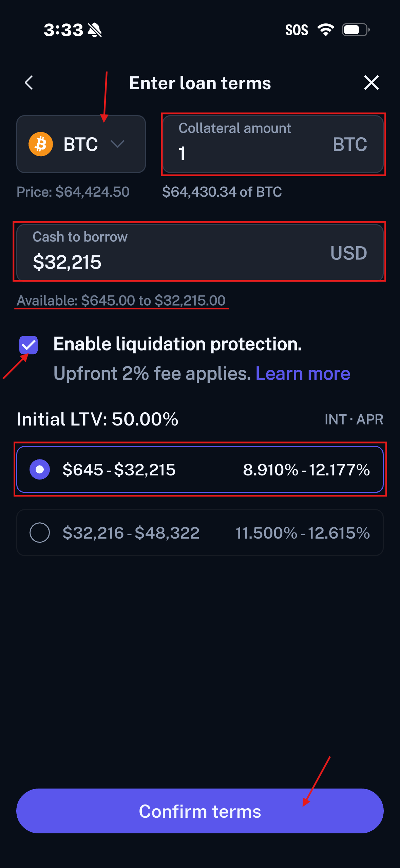Viewport: 400px width, 868px height.
Task: Tap the Wi-Fi status icon
Action: pyautogui.click(x=326, y=30)
